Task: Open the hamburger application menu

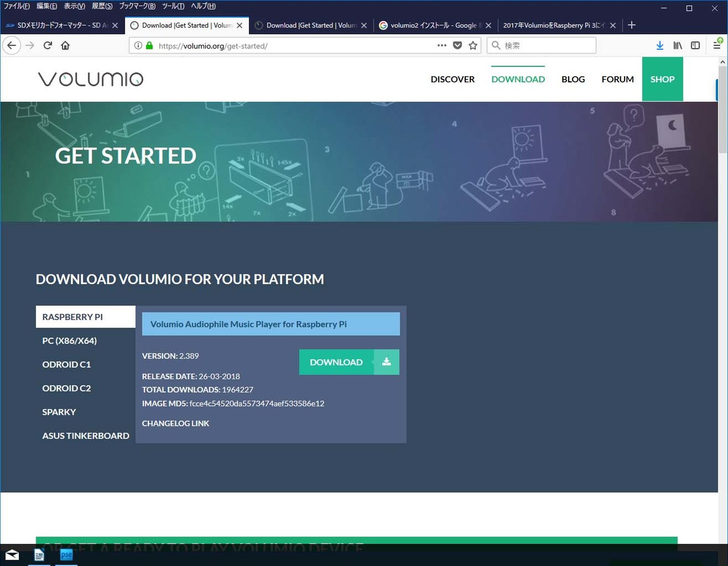Action: point(717,45)
